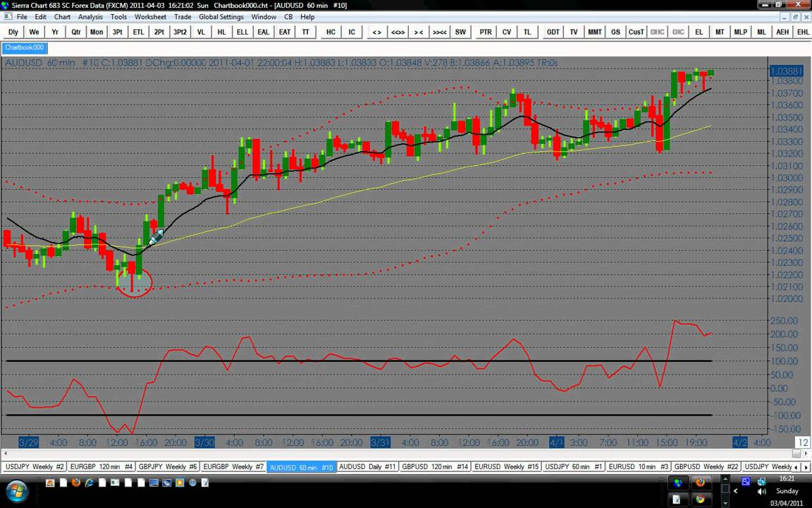Switch to EURGBP 120 min #4 tab

pyautogui.click(x=101, y=467)
